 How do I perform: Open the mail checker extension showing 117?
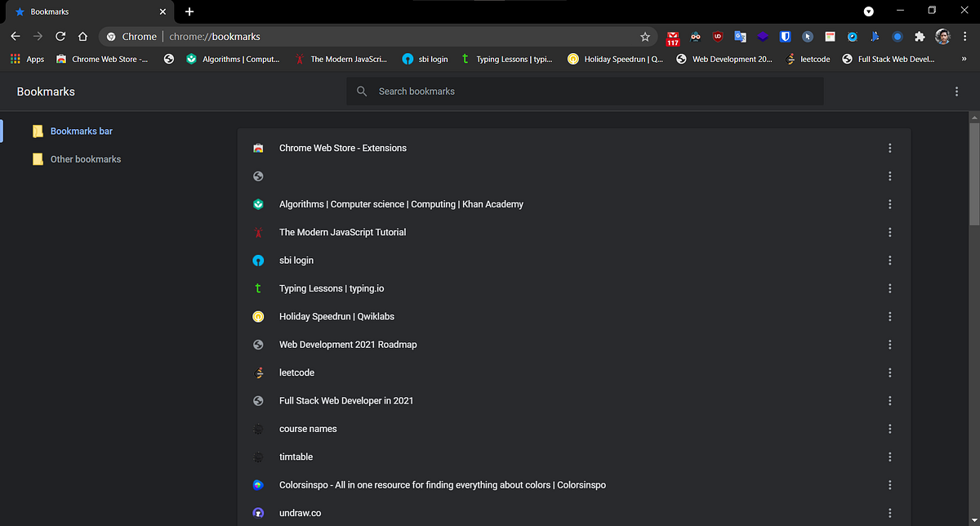point(673,37)
